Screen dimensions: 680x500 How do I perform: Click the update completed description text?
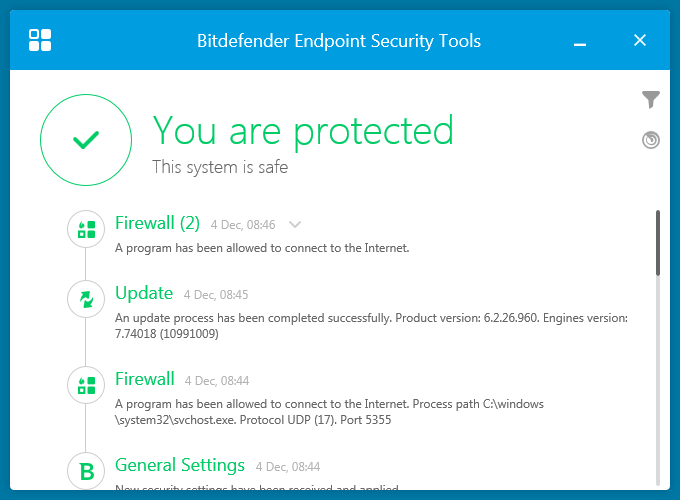[370, 325]
